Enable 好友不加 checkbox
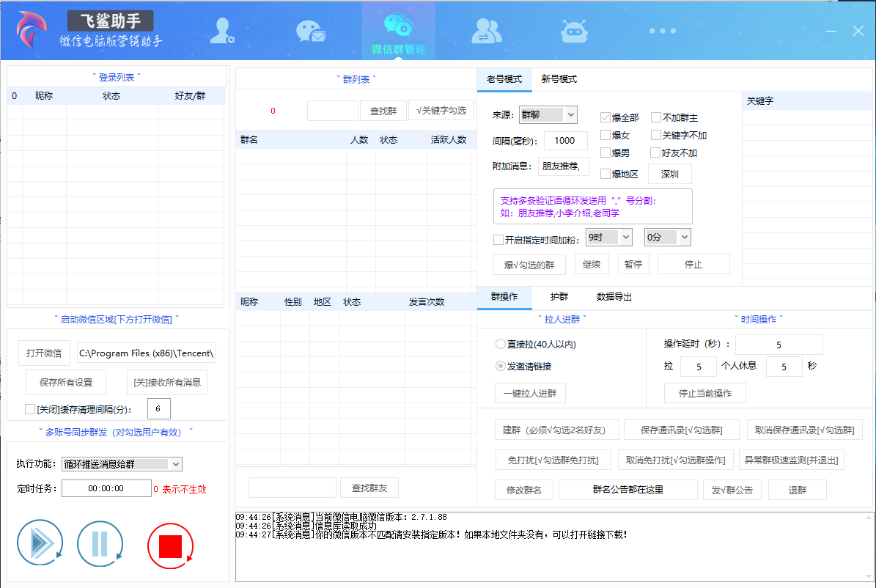 coord(656,152)
